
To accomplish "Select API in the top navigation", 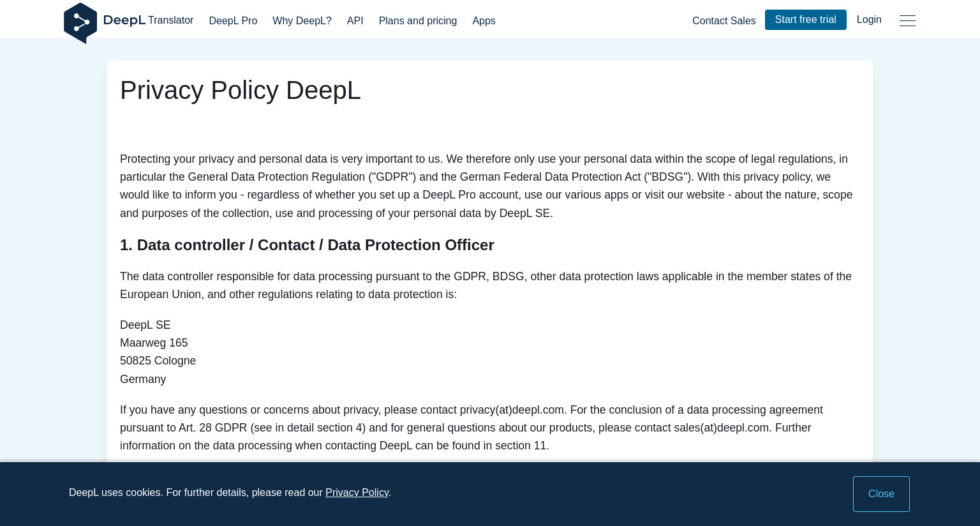I will [x=355, y=21].
